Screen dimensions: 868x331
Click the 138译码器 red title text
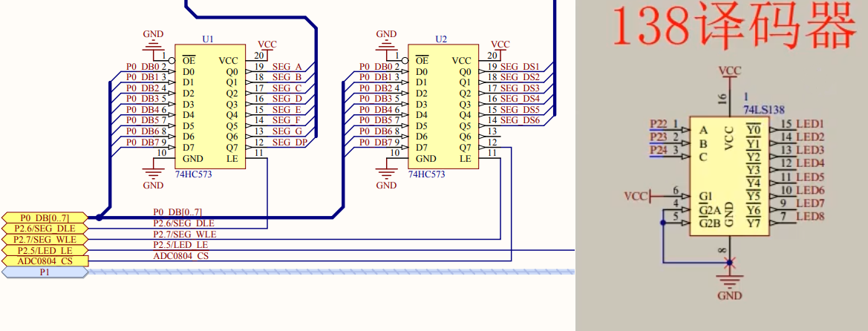[x=734, y=25]
